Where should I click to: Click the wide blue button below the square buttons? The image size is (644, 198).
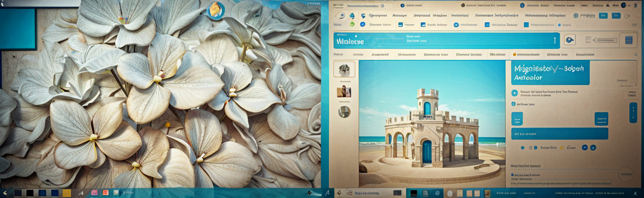tap(559, 134)
